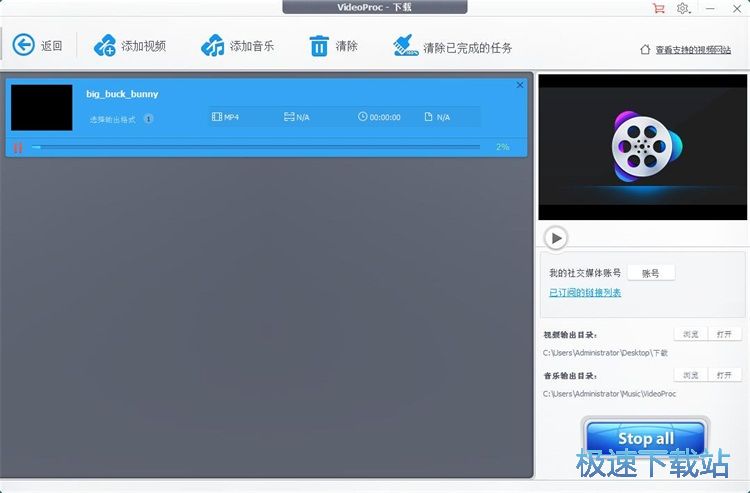Minimize the VideoProc window
This screenshot has height=493, width=750.
tap(710, 8)
